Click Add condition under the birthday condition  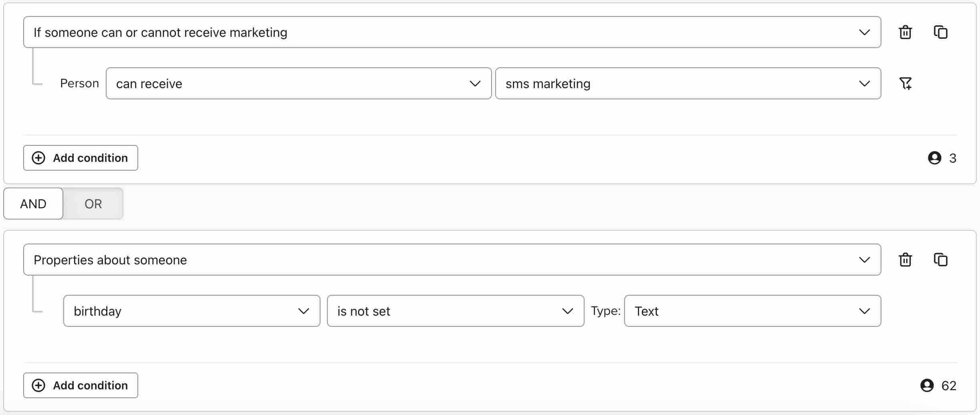point(80,385)
